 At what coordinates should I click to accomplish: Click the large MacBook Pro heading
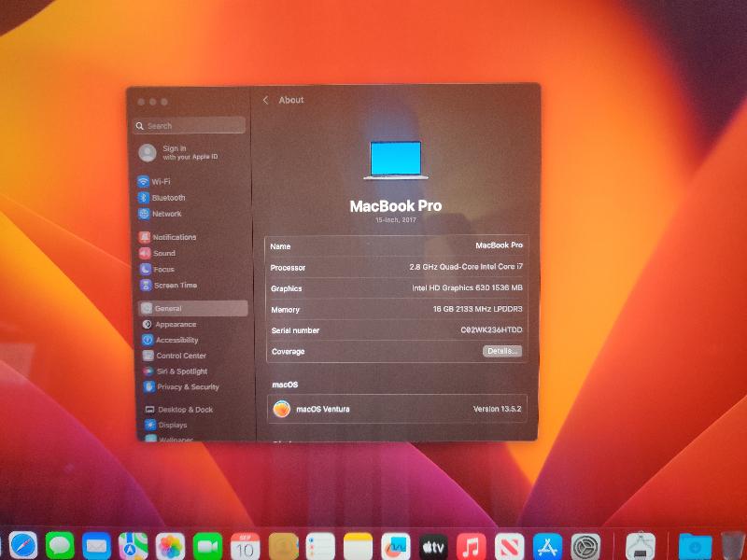396,205
